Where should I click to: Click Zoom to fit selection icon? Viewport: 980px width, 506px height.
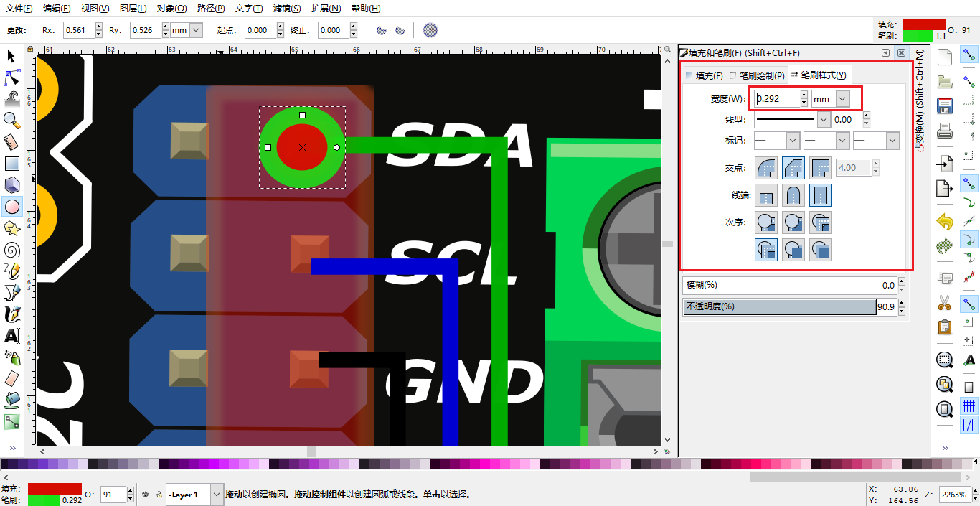(x=945, y=360)
